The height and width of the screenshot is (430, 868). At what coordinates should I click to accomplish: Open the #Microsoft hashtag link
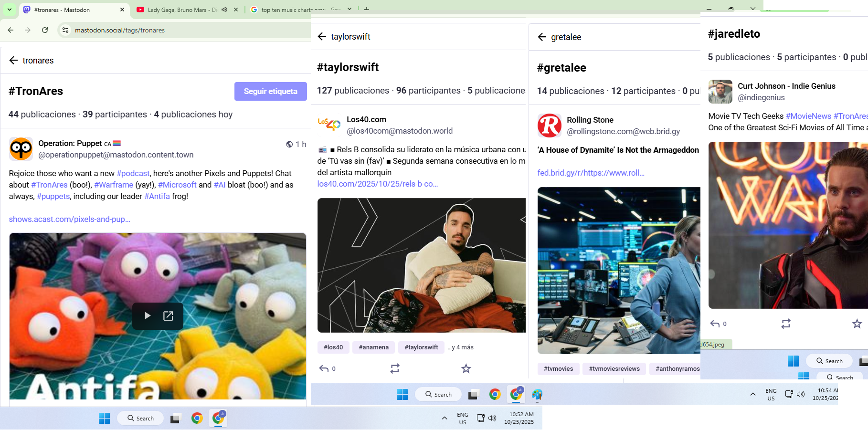point(177,185)
